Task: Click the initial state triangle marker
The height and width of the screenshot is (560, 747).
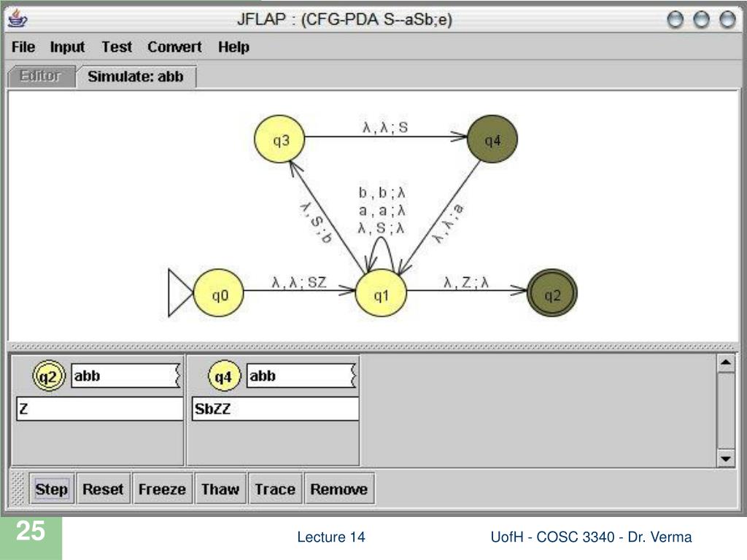Action: pyautogui.click(x=180, y=293)
